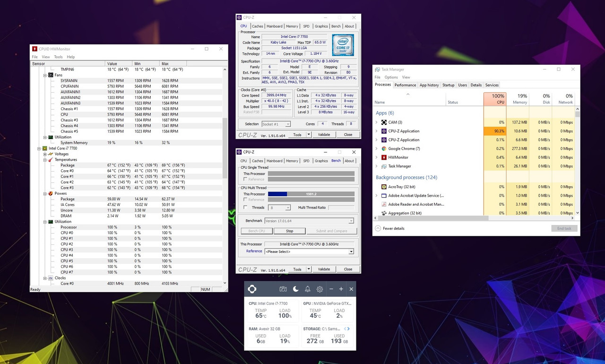Click Adobe Reader and Acrobat Manager icon
The image size is (605, 364).
point(384,204)
